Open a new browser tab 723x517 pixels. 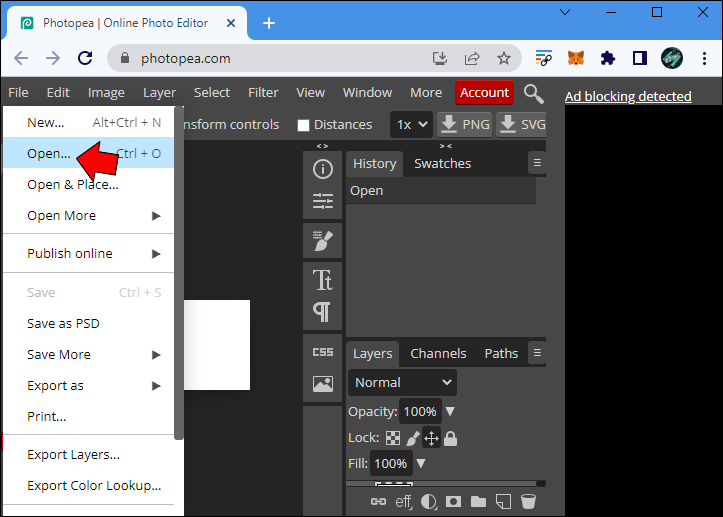point(269,23)
